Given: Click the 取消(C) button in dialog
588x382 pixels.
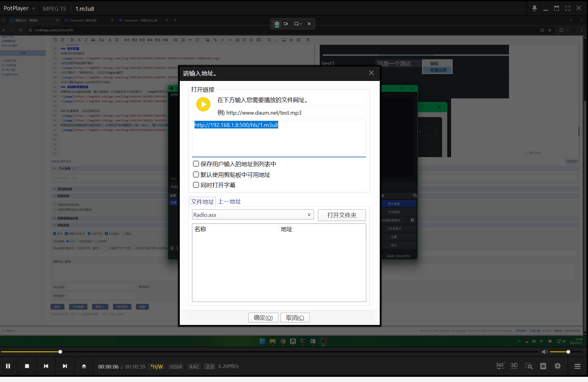Looking at the screenshot, I should click(x=295, y=318).
